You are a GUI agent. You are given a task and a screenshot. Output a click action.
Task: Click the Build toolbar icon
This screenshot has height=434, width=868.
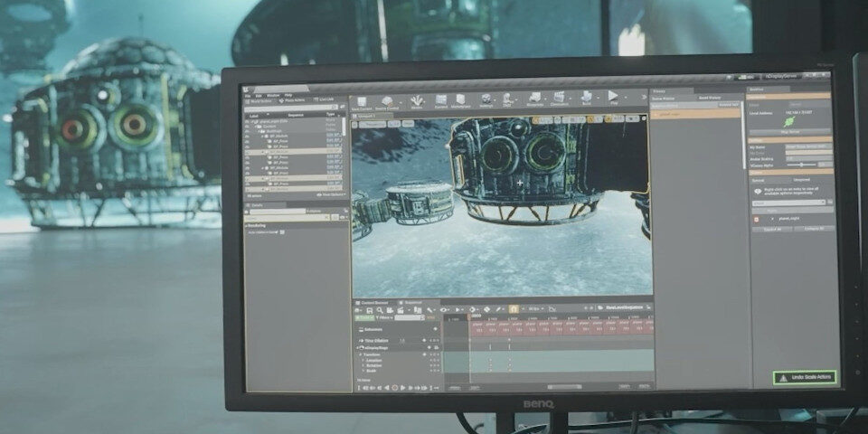pyautogui.click(x=586, y=99)
